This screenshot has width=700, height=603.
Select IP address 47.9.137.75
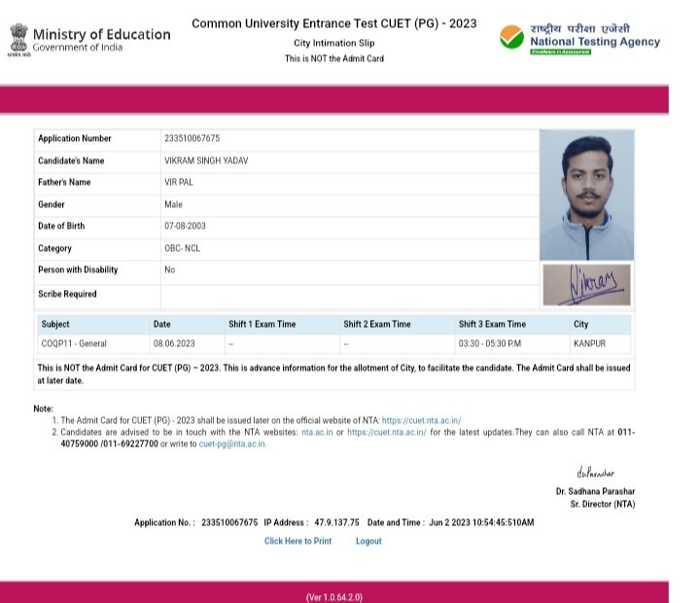pos(336,522)
